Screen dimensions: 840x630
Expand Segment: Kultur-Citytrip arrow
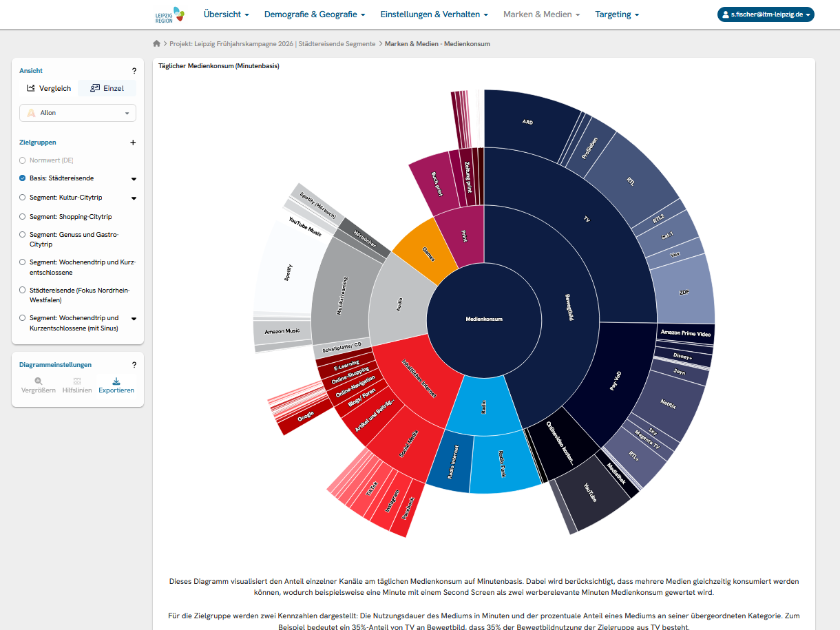134,198
